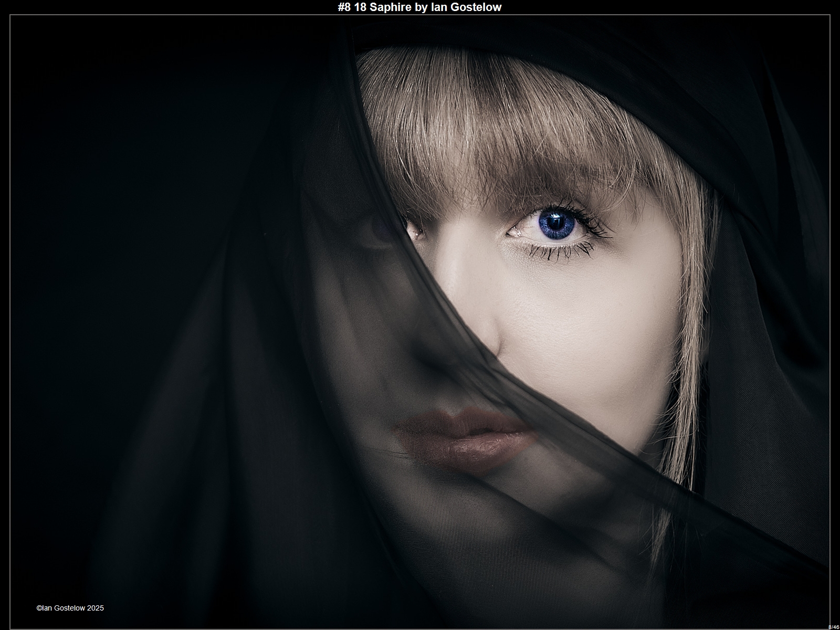Image resolution: width=840 pixels, height=630 pixels.
Task: Click the dark empty background left of the face
Action: [x=131, y=262]
